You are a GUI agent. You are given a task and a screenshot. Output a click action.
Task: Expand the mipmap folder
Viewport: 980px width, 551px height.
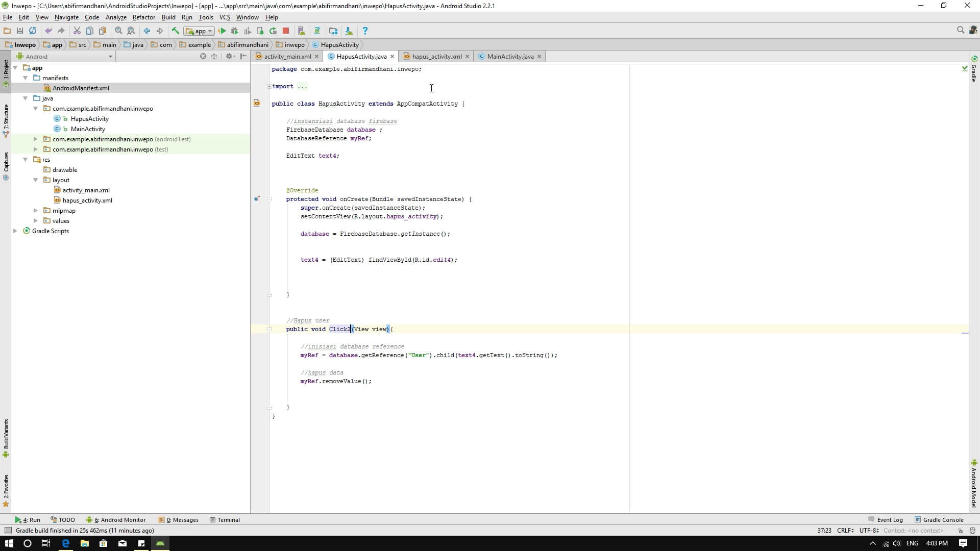[35, 211]
